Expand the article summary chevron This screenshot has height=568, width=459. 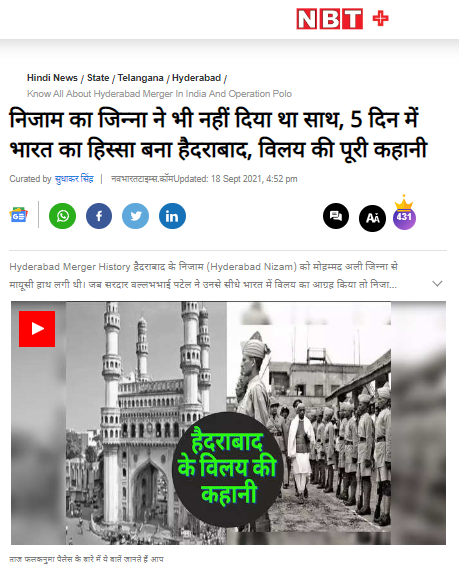pyautogui.click(x=437, y=284)
